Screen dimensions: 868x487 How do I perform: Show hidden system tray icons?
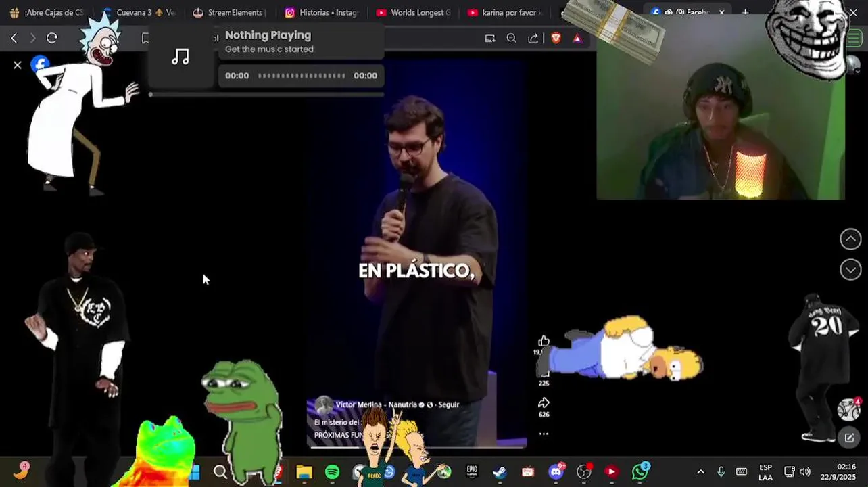pos(700,471)
